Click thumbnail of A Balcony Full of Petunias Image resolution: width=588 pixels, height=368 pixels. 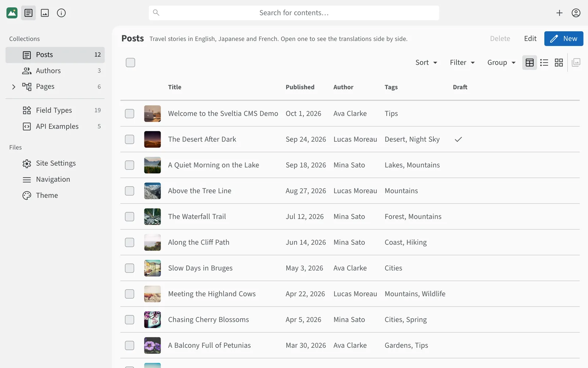153,346
